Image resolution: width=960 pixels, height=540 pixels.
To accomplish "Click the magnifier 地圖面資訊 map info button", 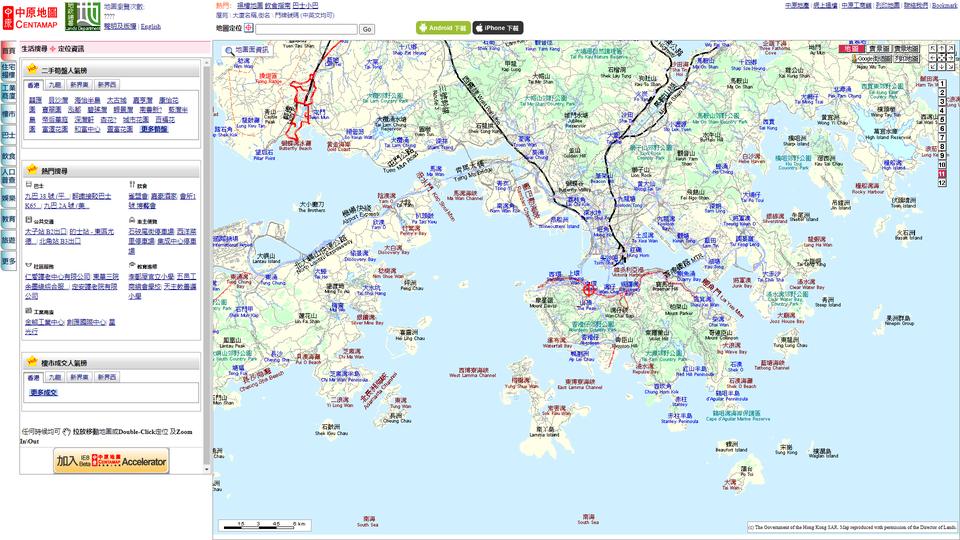I will [x=246, y=50].
